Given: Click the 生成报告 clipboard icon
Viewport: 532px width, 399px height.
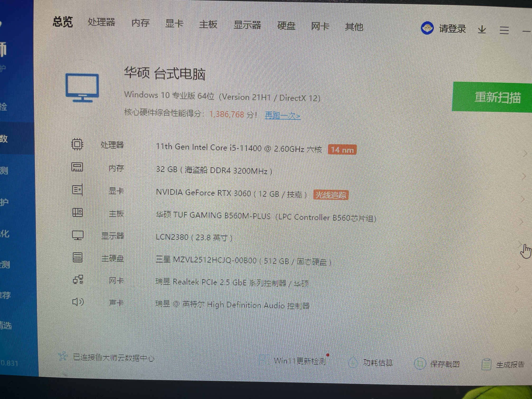Looking at the screenshot, I should click(x=486, y=364).
